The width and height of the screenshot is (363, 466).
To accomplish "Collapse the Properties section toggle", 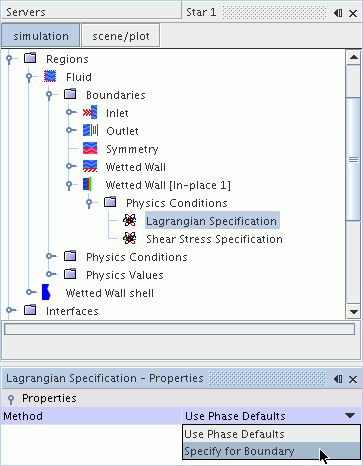I will tap(11, 399).
